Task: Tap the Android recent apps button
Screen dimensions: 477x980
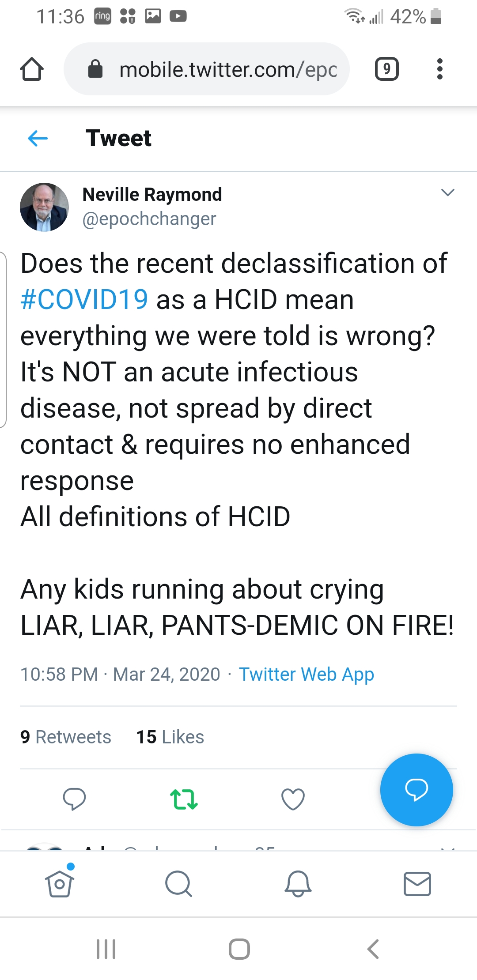Action: coord(106,949)
